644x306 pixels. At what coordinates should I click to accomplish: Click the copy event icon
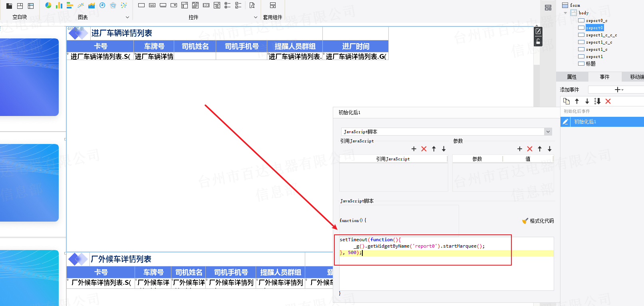click(x=566, y=101)
